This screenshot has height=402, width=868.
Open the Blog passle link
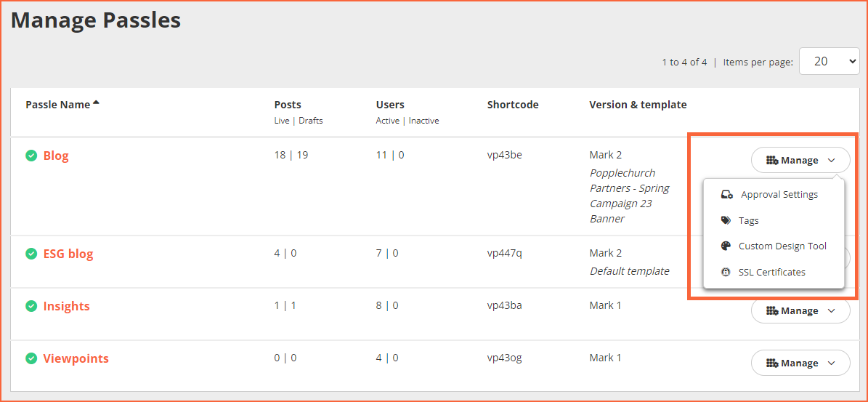tap(56, 156)
